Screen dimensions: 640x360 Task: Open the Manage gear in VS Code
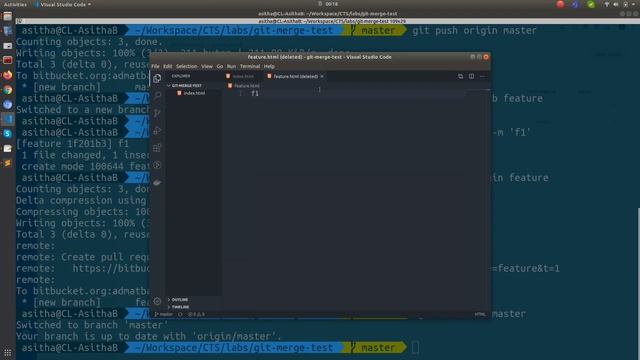[157, 301]
